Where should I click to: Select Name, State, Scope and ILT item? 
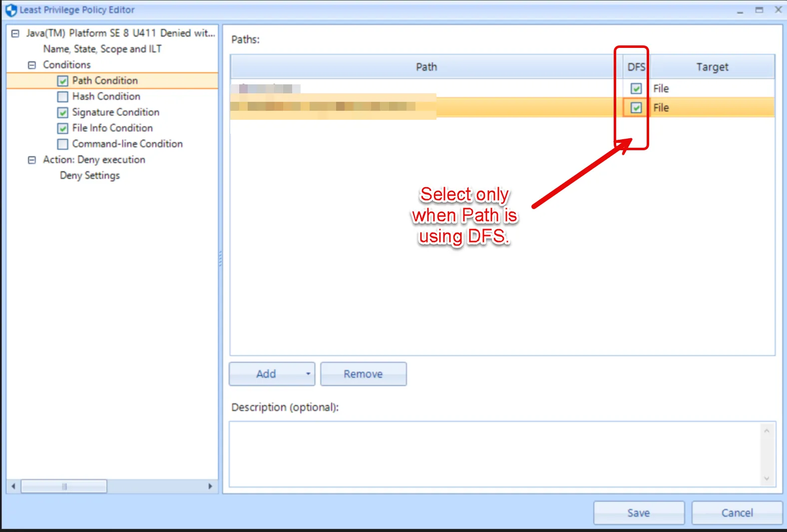click(102, 49)
